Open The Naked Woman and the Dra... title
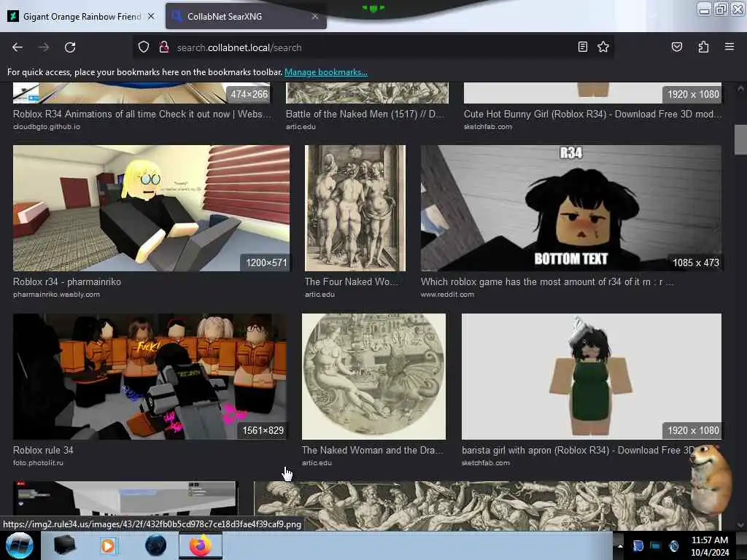 point(373,450)
